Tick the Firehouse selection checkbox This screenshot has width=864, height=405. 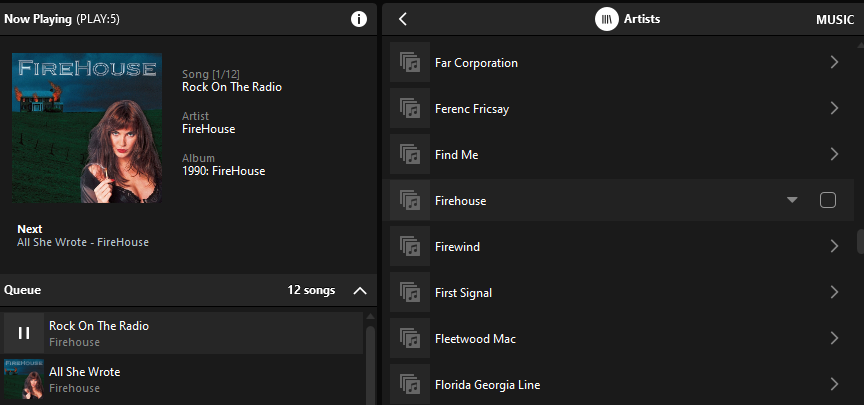point(828,200)
